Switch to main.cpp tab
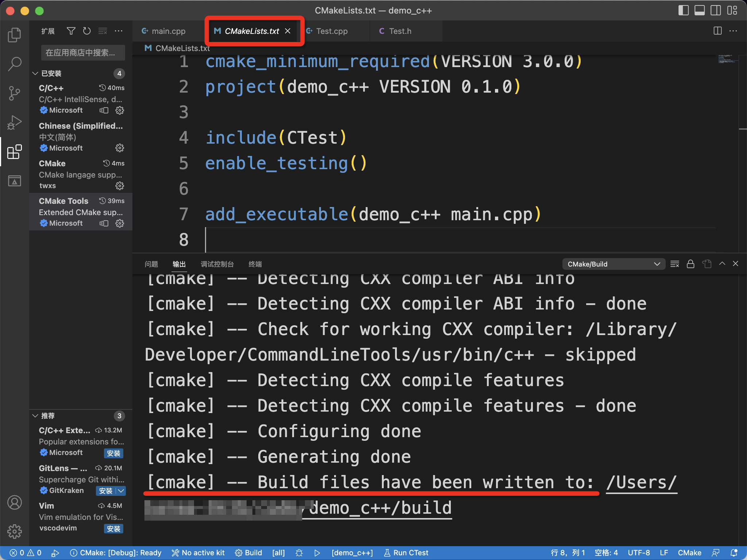The image size is (747, 560). point(168,31)
